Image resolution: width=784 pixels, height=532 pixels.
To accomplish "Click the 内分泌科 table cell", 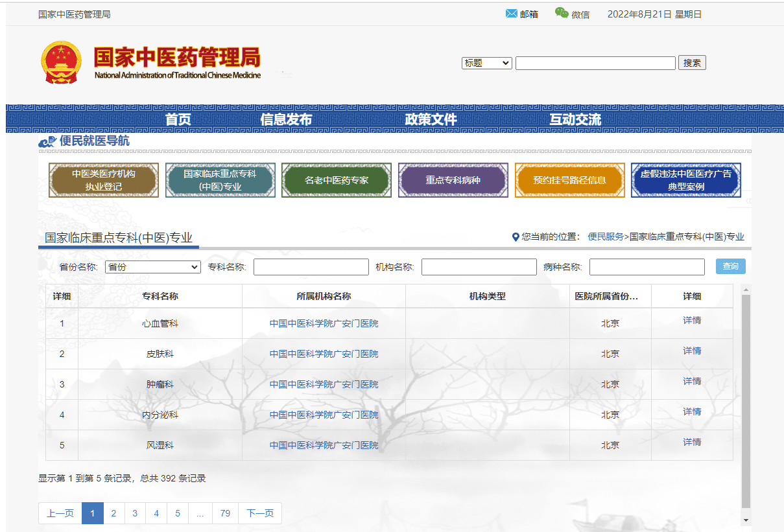I will 160,415.
